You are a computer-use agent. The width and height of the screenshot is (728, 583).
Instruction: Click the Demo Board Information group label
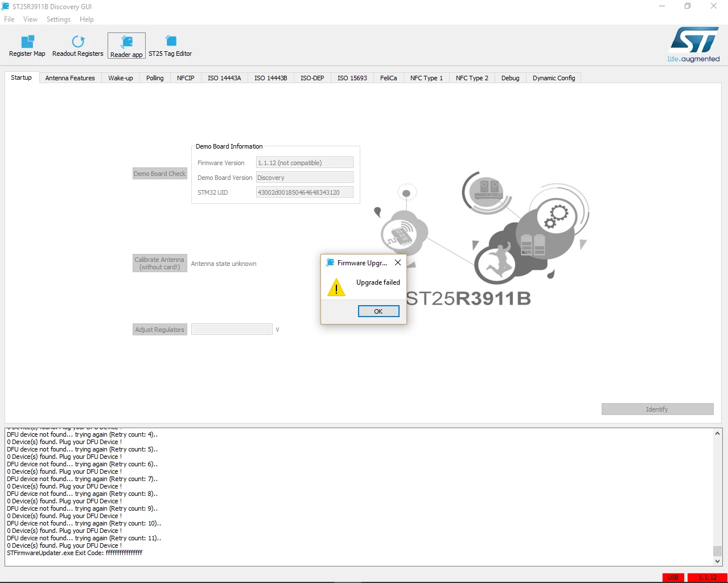click(229, 146)
